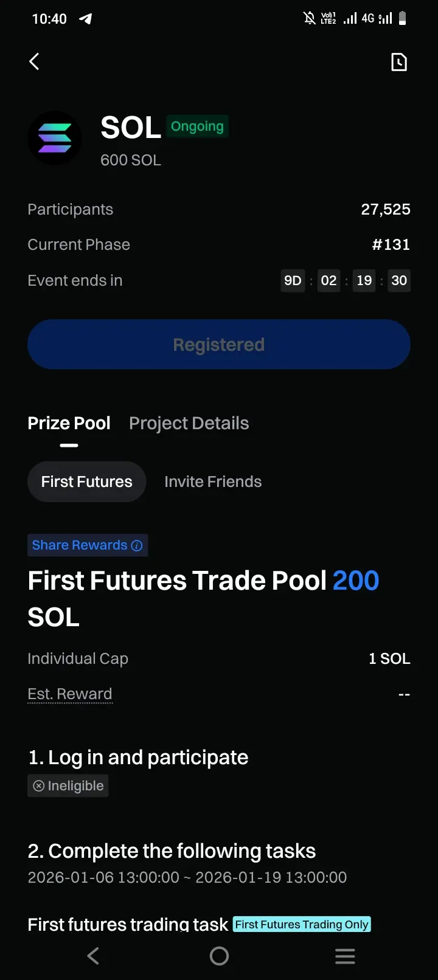Image resolution: width=438 pixels, height=980 pixels.
Task: Switch to the Invite Friends pill
Action: coord(213,481)
